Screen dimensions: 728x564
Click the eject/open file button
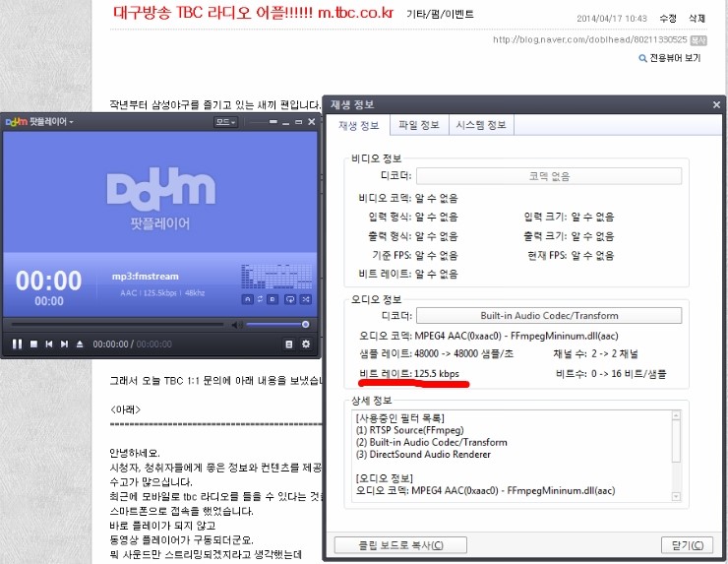tap(80, 344)
